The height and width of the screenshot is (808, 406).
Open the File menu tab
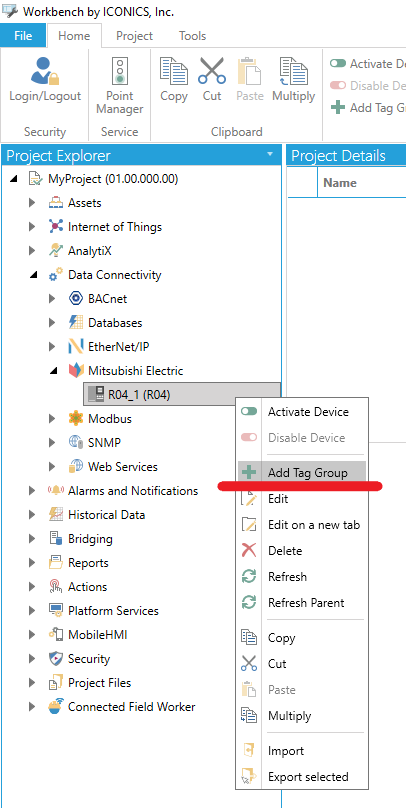(23, 36)
